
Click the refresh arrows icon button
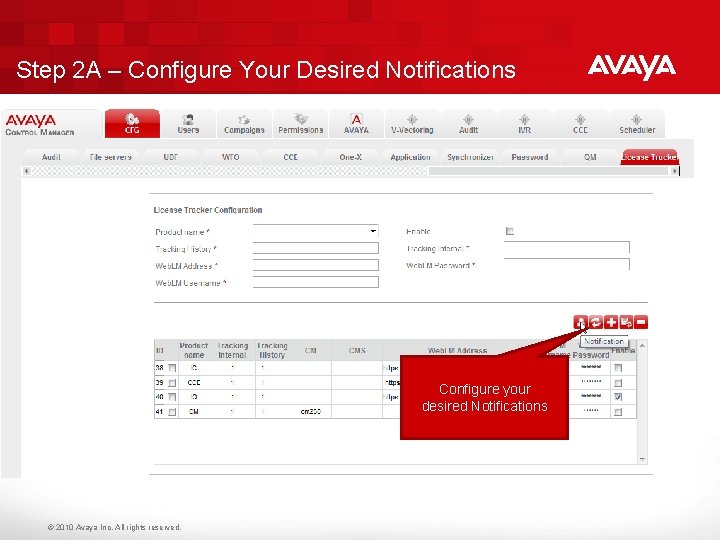(596, 322)
